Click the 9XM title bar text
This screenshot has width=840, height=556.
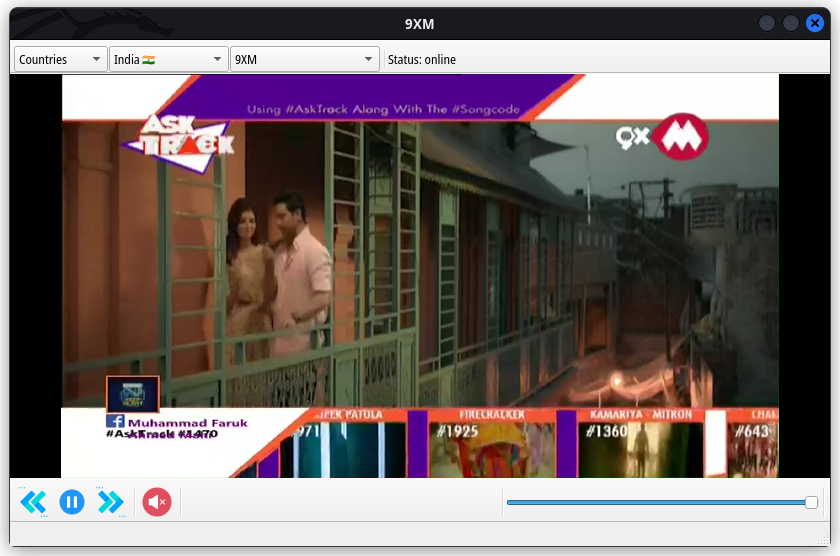click(419, 24)
